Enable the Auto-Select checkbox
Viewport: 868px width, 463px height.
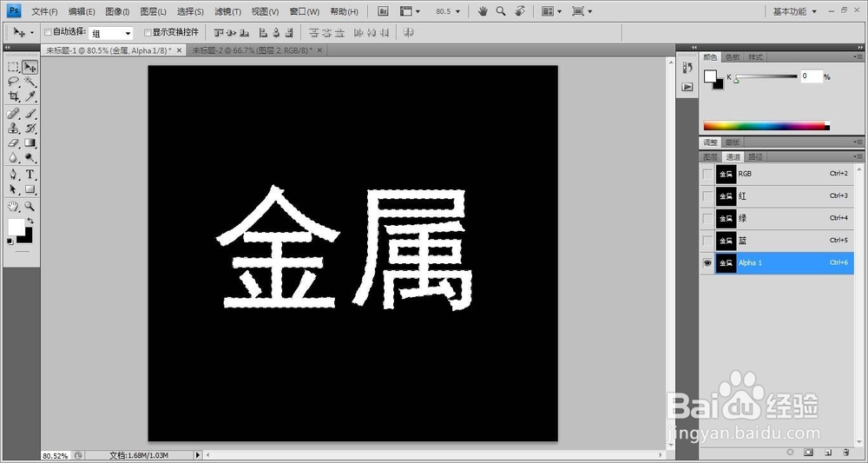[48, 33]
